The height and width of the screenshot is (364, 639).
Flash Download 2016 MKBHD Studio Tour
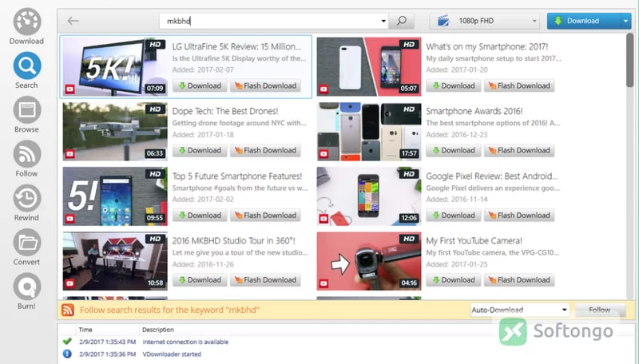[265, 279]
